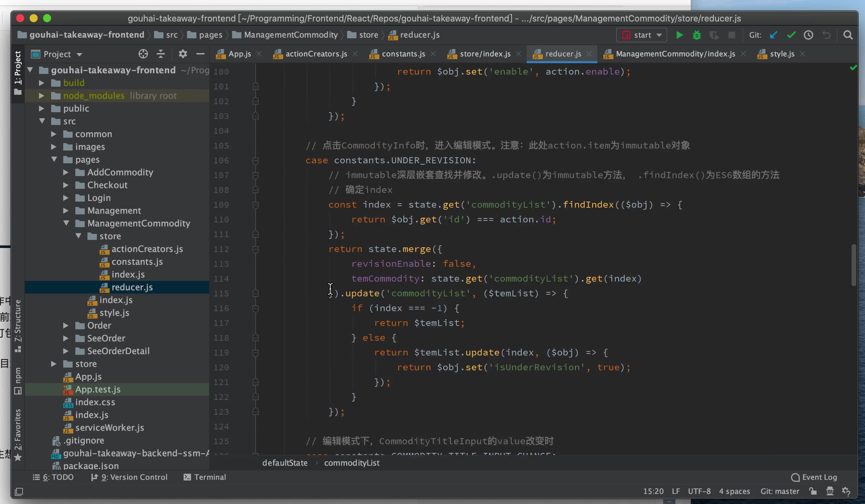
Task: Collapse the pages folder
Action: (x=54, y=159)
